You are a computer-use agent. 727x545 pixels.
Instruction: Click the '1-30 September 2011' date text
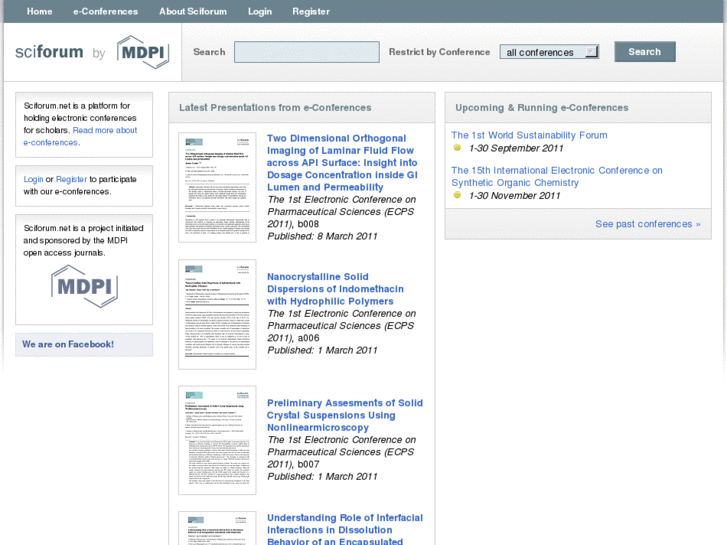516,148
